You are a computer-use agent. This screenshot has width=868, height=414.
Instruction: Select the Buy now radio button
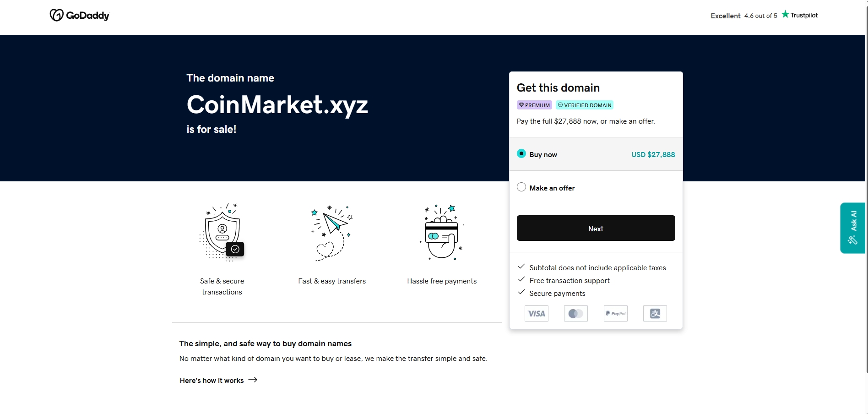pos(521,154)
